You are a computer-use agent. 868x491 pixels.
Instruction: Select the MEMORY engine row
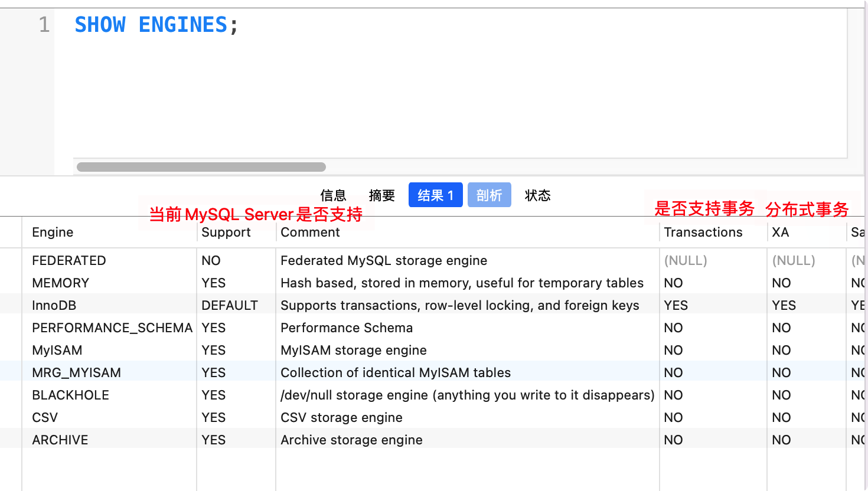coord(61,283)
